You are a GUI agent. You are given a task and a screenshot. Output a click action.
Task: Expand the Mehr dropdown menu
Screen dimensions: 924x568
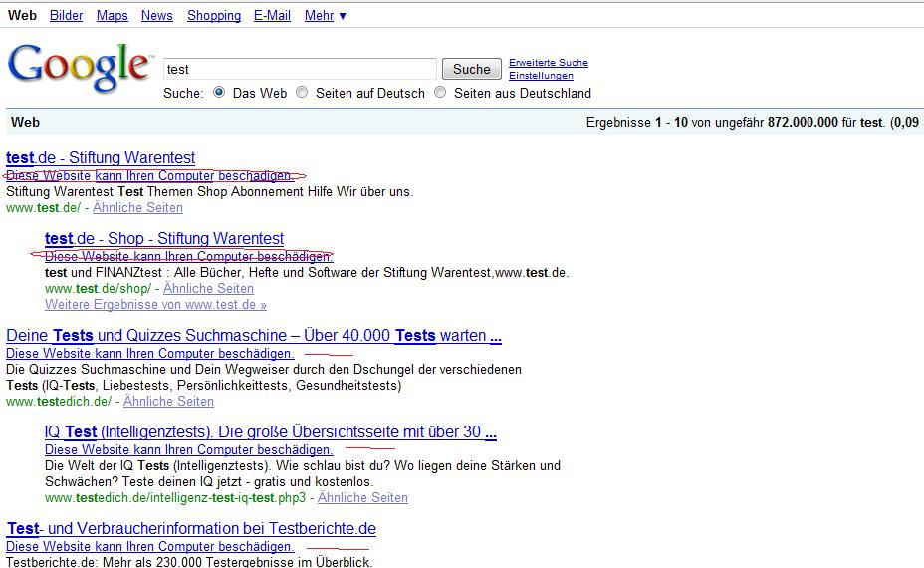coord(326,16)
